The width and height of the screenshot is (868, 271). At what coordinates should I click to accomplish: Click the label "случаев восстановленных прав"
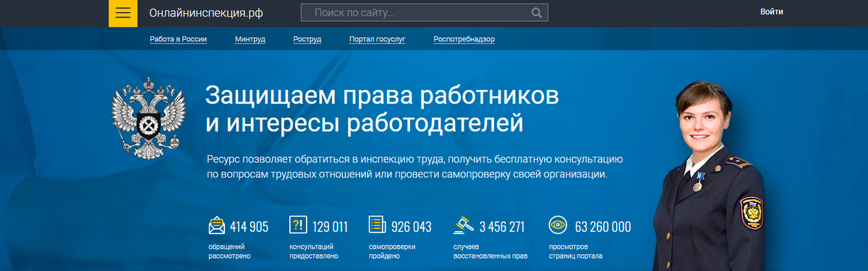click(490, 251)
